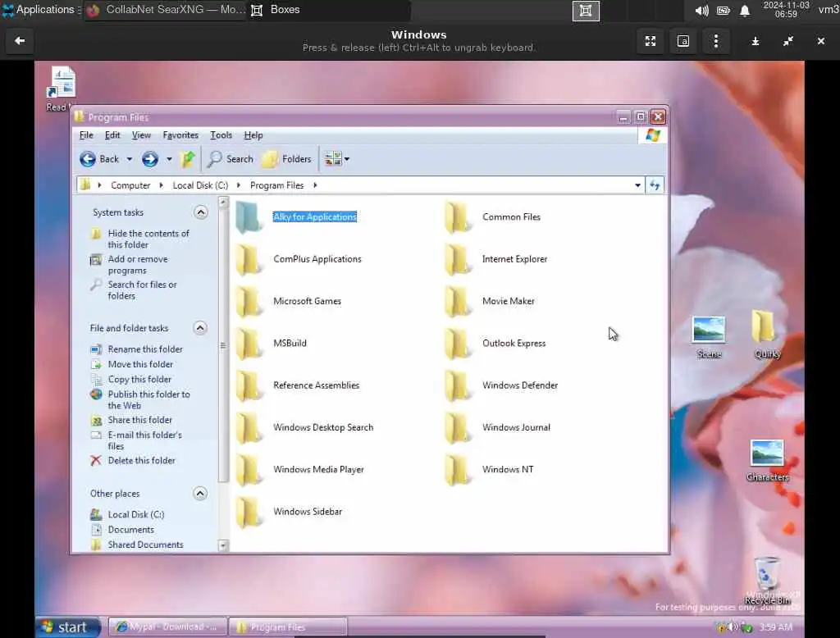Go up one folder level icon
Image resolution: width=840 pixels, height=638 pixels.
click(x=188, y=158)
